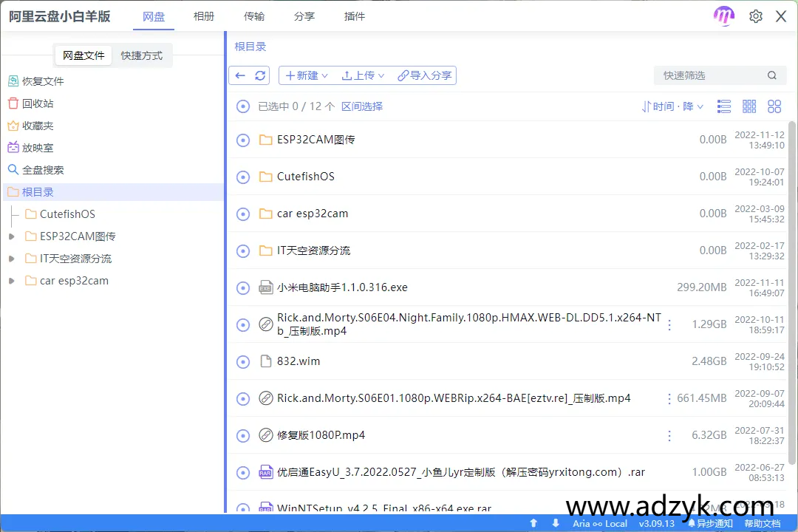Image resolution: width=798 pixels, height=532 pixels.
Task: Toggle the select-all circle above file list
Action: (243, 106)
